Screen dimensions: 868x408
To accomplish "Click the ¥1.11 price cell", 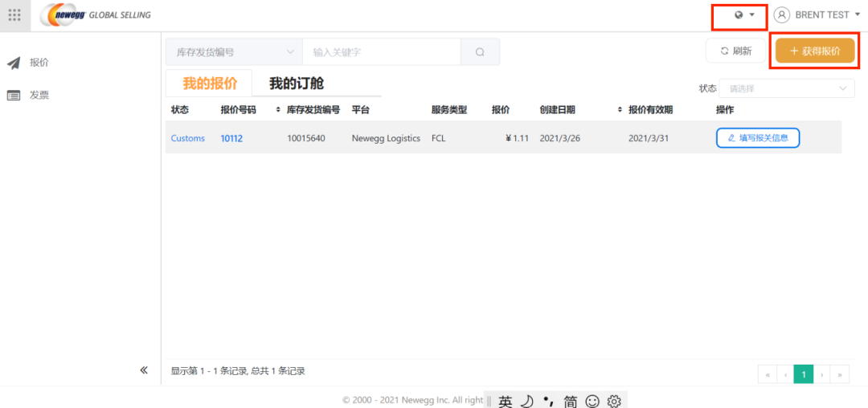I will (x=517, y=138).
